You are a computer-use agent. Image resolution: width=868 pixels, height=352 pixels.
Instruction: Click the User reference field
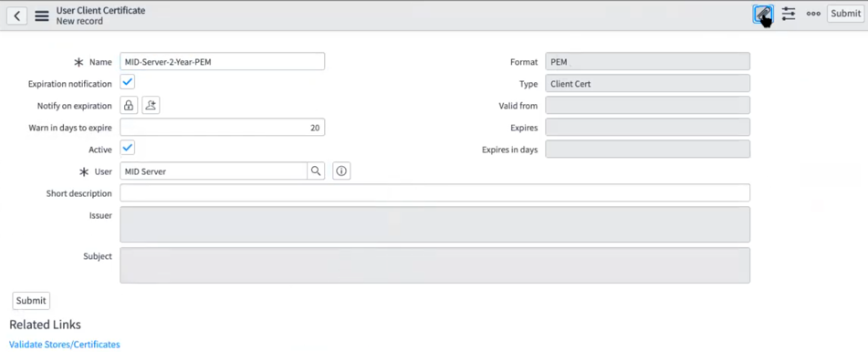click(214, 171)
